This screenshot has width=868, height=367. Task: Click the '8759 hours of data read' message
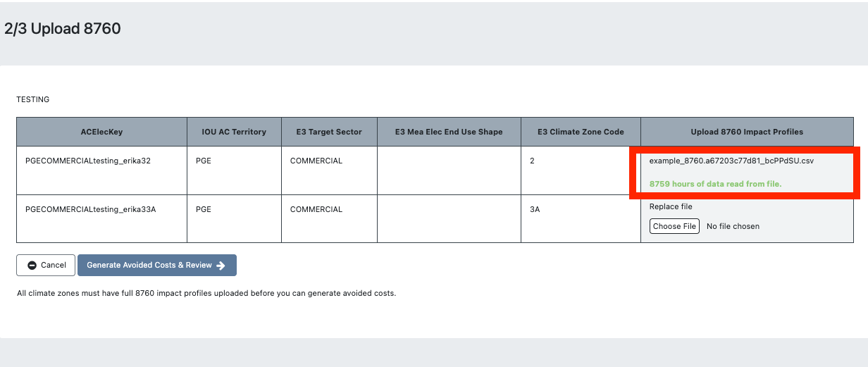715,184
